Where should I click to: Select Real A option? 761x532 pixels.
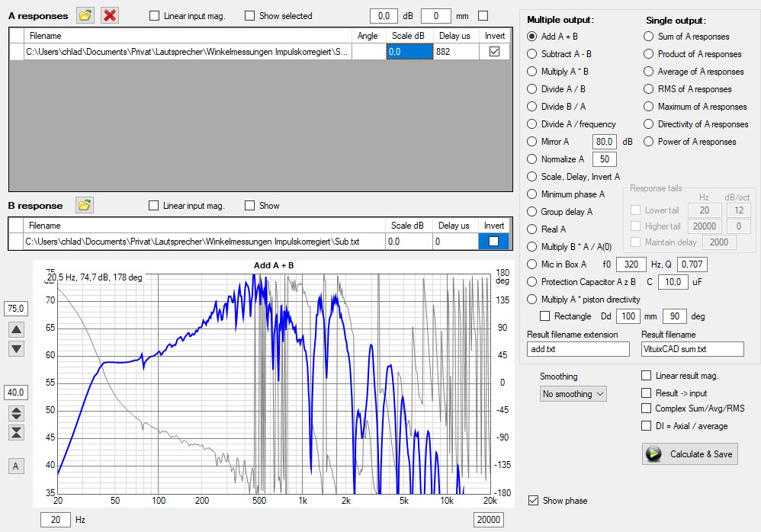click(532, 229)
